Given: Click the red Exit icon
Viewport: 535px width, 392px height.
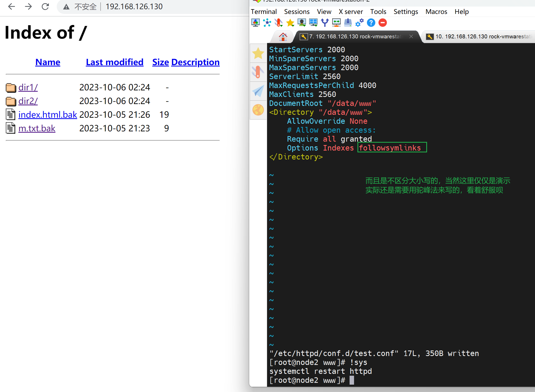Looking at the screenshot, I should [382, 23].
